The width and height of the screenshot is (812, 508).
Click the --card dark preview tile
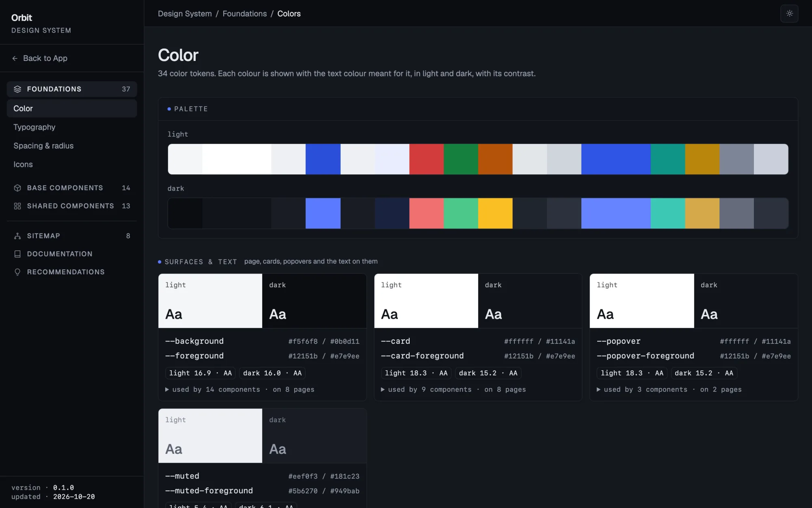coord(530,301)
